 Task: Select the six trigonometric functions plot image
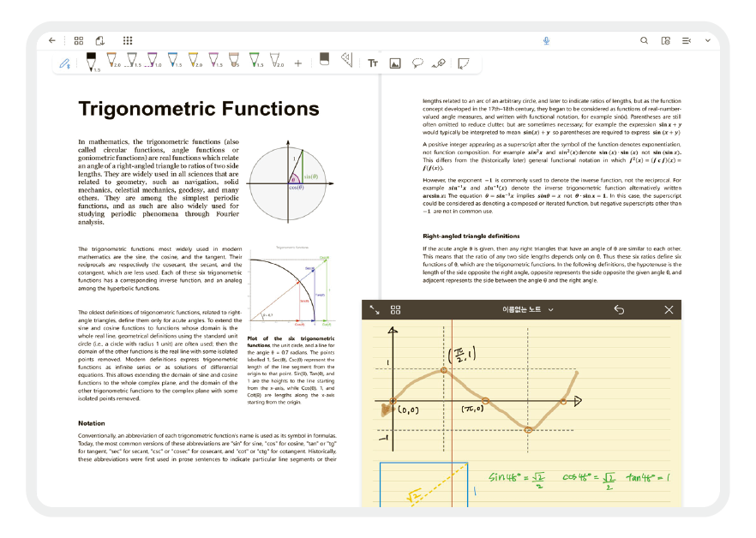click(291, 286)
